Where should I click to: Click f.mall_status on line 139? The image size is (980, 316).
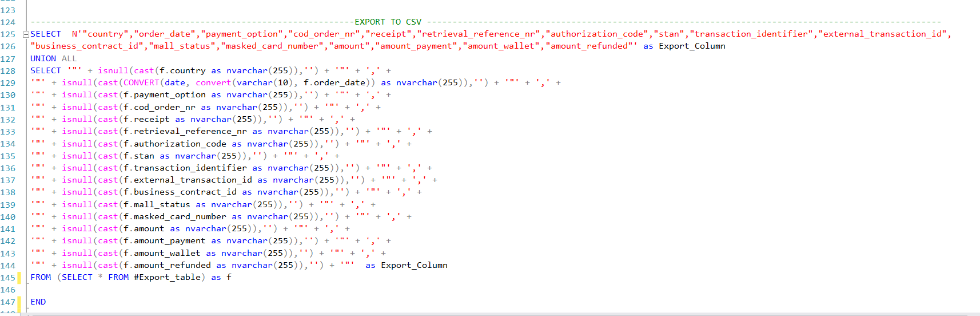pyautogui.click(x=157, y=204)
